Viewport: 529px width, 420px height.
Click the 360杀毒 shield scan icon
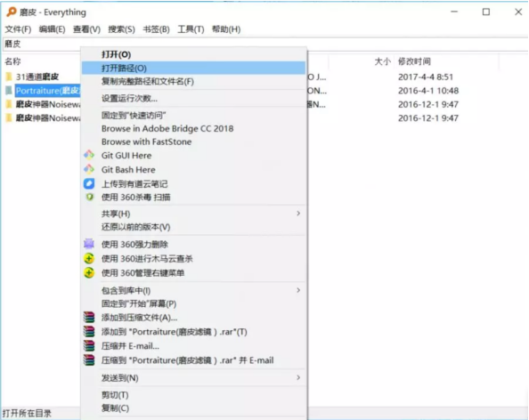(x=89, y=197)
